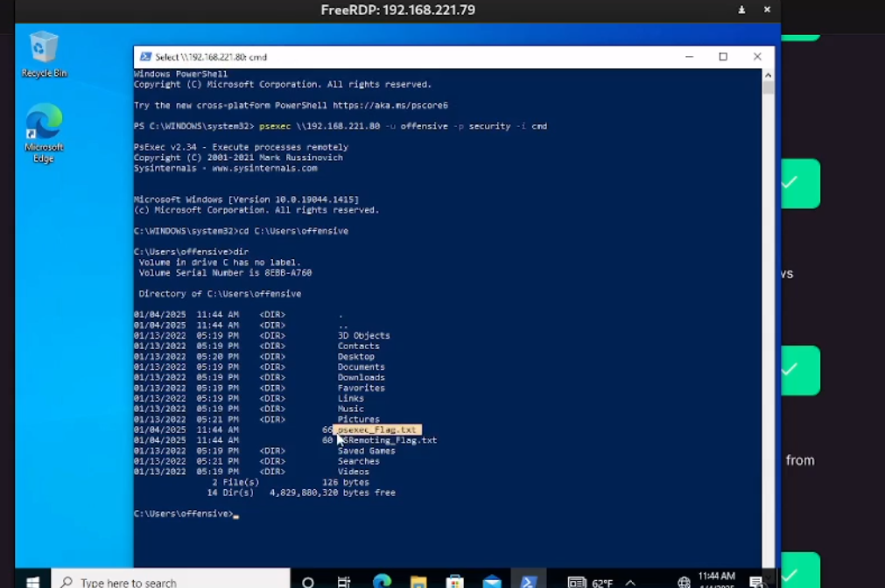
Task: Click the 'Searches' directory entry
Action: tap(359, 461)
